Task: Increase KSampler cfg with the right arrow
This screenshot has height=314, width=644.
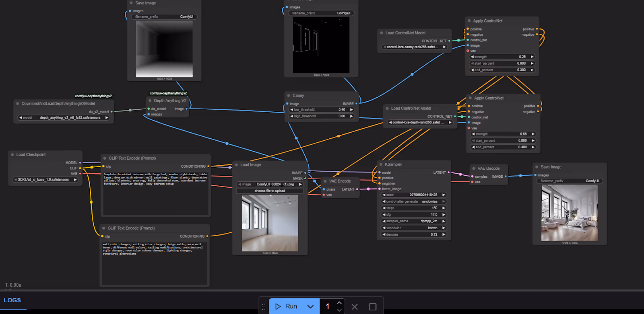Action: coord(444,215)
